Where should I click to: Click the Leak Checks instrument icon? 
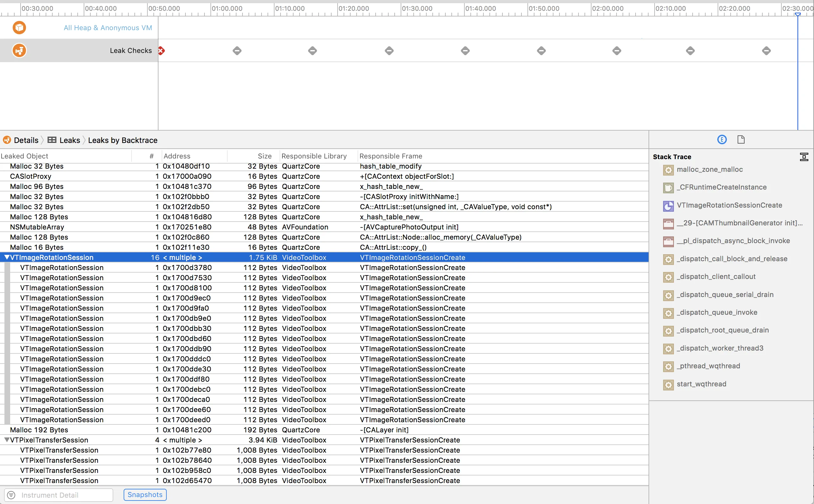click(19, 51)
